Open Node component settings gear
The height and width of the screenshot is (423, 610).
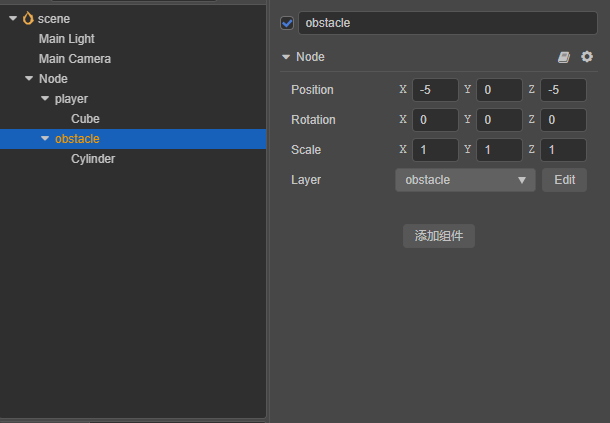[x=587, y=58]
